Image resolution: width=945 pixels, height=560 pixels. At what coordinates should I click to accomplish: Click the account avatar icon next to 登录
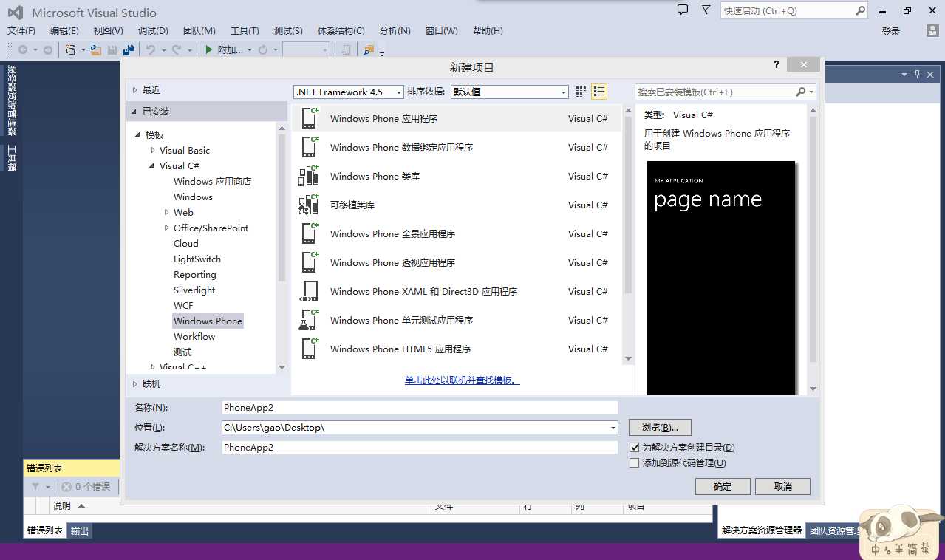(x=932, y=30)
